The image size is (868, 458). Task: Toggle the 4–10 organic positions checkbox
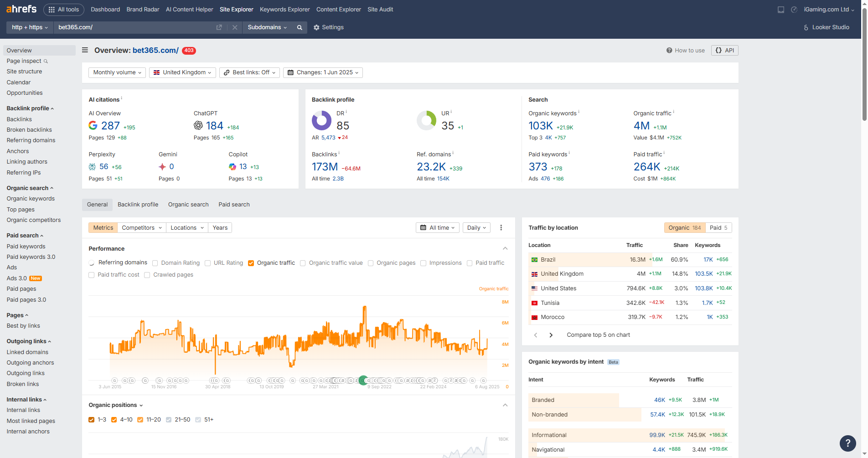[114, 420]
